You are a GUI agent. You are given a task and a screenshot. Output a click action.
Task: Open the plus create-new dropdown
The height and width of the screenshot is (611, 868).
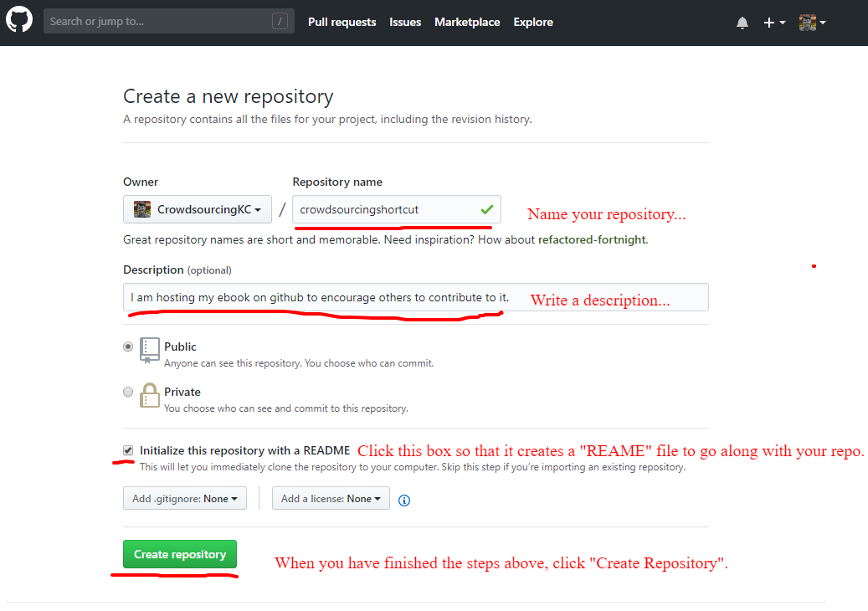coord(774,23)
